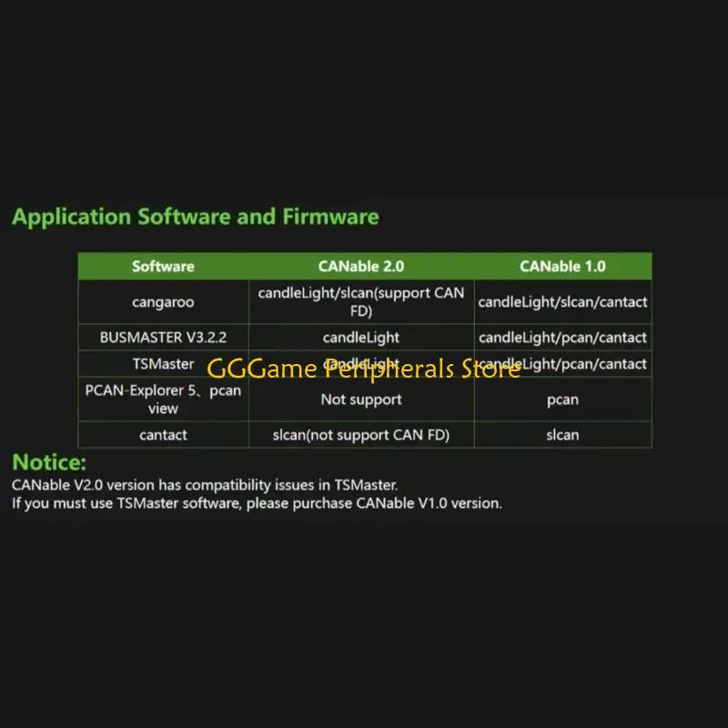Select the pcan cell under CANable 1.0
728x728 pixels.
[562, 399]
